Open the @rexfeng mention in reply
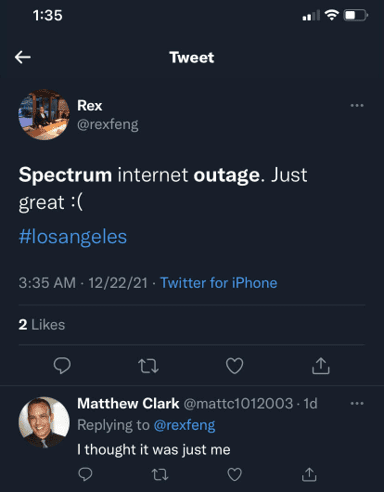Viewport: 384px width, 492px height. pos(184,425)
